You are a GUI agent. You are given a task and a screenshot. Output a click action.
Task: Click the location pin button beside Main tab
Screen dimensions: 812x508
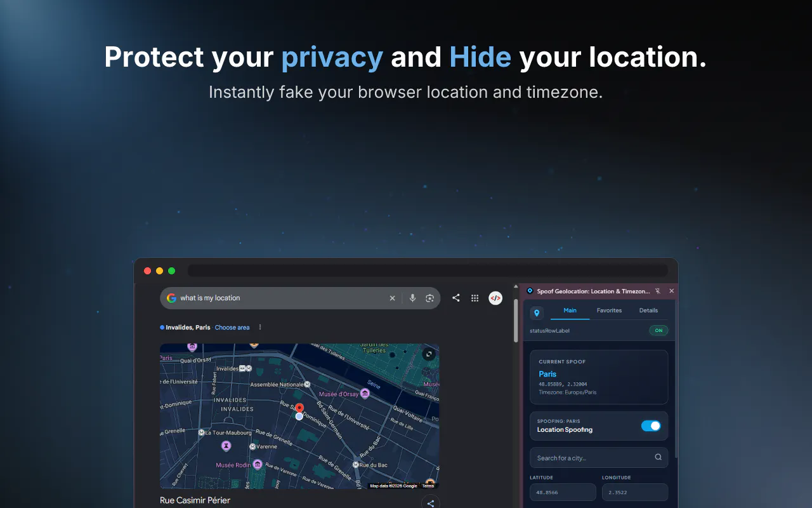[x=537, y=313]
